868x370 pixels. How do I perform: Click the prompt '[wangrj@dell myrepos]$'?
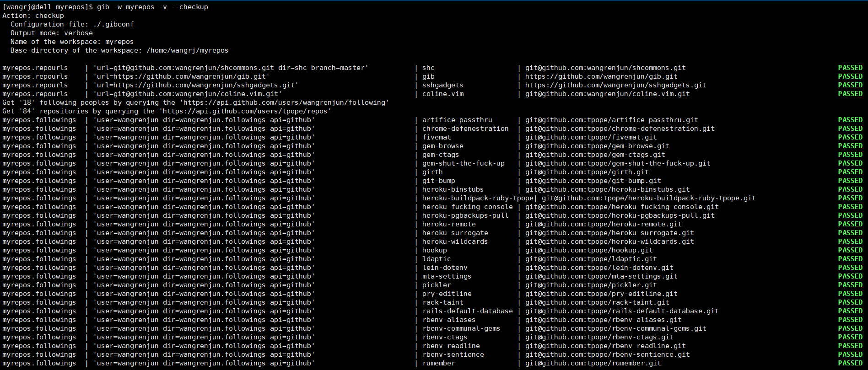[x=48, y=7]
